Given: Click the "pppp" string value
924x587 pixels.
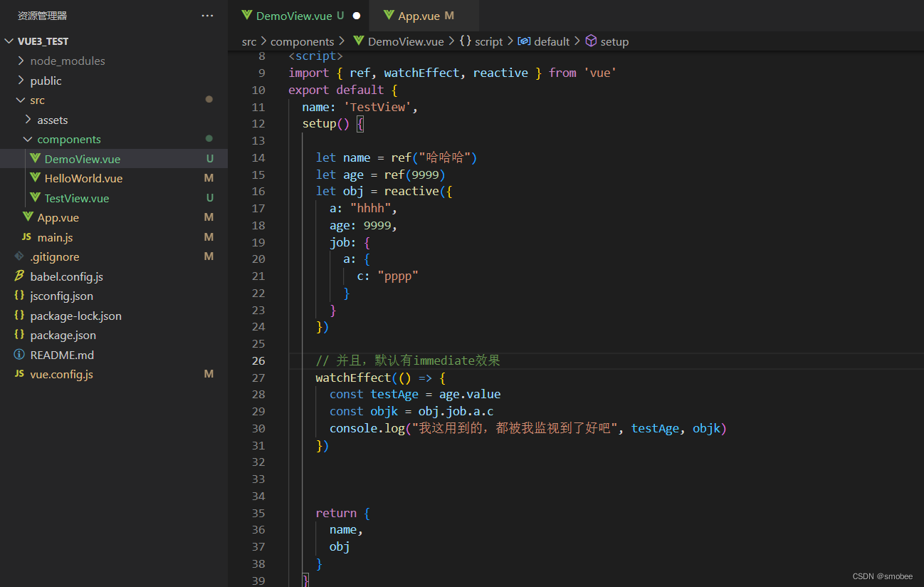Looking at the screenshot, I should tap(398, 276).
